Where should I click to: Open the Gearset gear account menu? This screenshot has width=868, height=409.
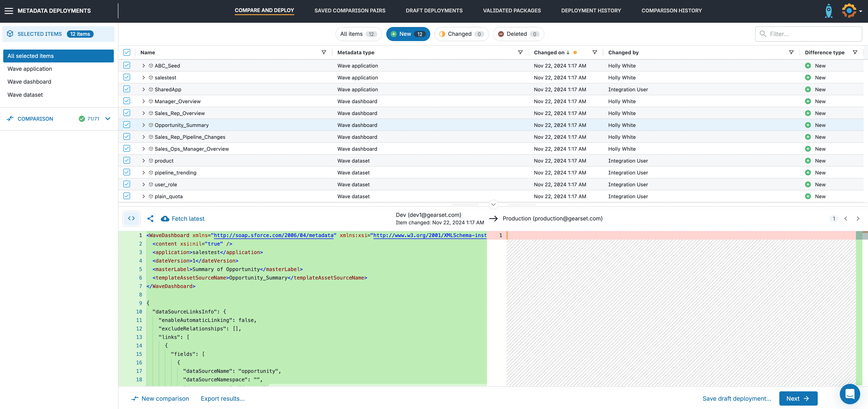click(849, 11)
